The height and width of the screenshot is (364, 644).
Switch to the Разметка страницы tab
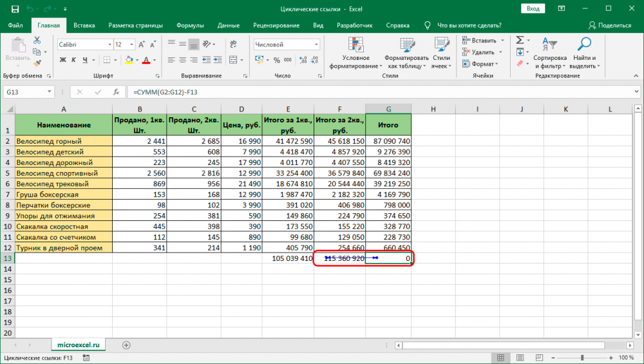tap(135, 26)
